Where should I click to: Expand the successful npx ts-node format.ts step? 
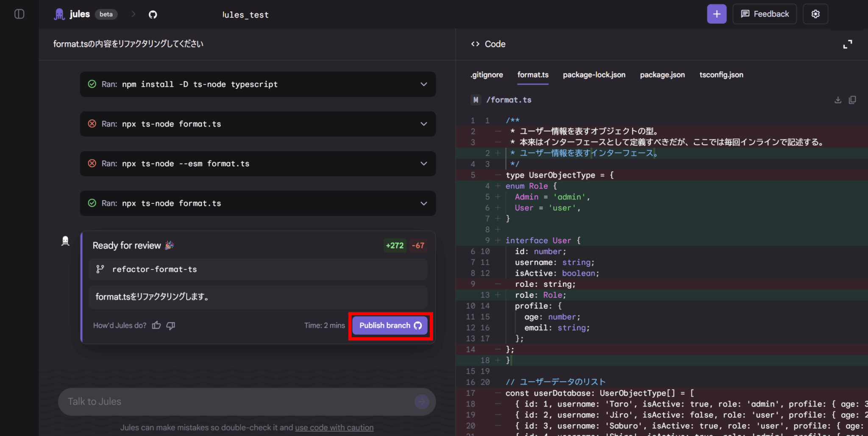(x=258, y=203)
